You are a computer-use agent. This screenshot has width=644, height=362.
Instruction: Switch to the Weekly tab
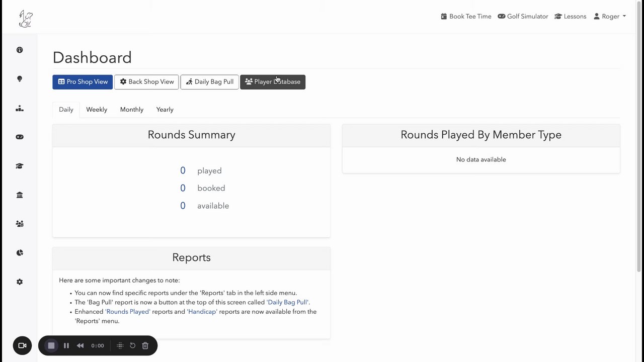pyautogui.click(x=97, y=110)
